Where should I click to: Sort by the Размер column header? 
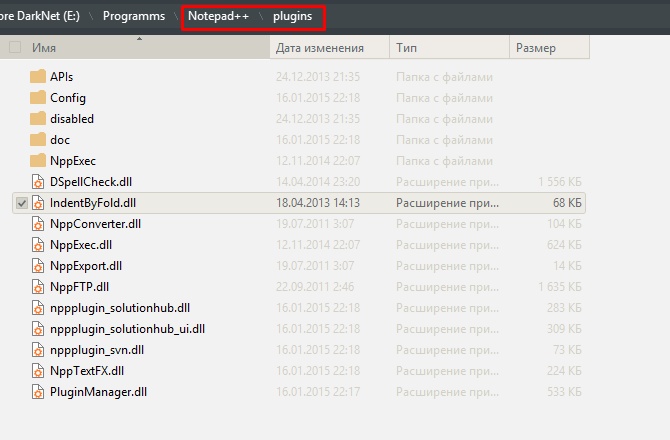[550, 47]
